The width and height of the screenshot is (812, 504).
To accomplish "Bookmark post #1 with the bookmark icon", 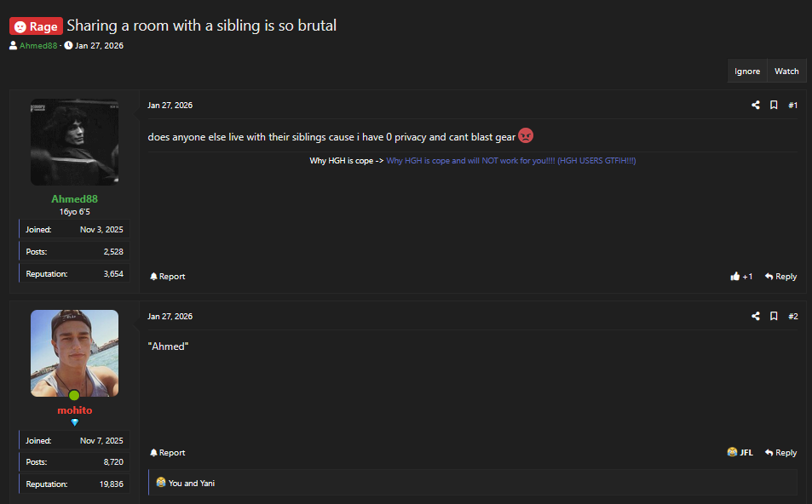I will tap(774, 106).
